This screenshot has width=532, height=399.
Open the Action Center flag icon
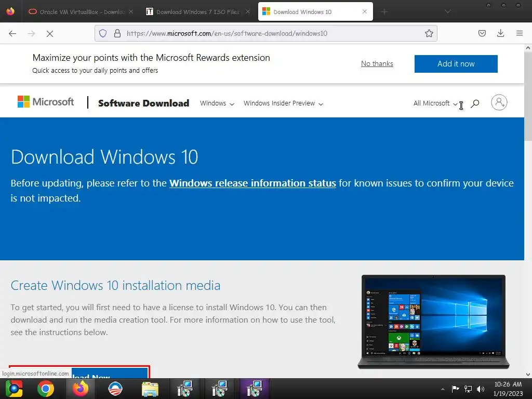pos(455,389)
